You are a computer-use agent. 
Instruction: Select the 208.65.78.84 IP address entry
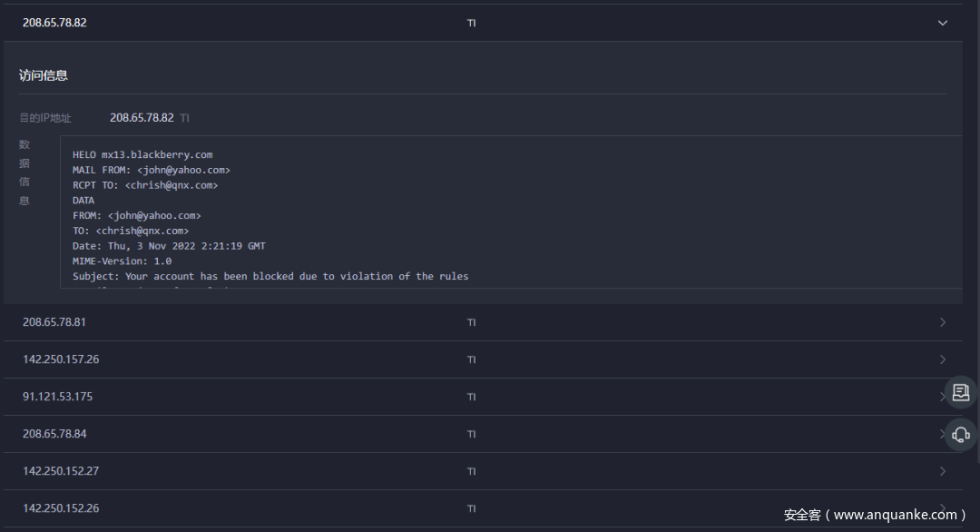[x=54, y=434]
